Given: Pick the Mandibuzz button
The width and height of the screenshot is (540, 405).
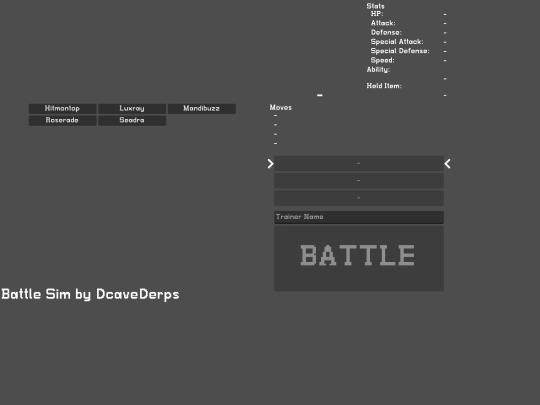Looking at the screenshot, I should pyautogui.click(x=202, y=108).
